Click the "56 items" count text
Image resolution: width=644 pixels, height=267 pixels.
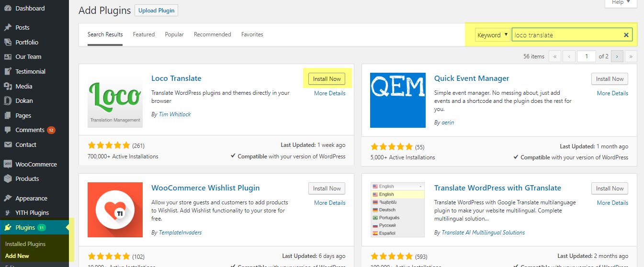[x=534, y=56]
